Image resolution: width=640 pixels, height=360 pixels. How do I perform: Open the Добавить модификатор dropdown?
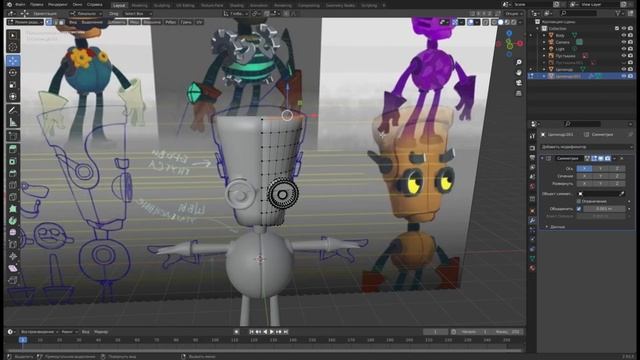pos(587,147)
